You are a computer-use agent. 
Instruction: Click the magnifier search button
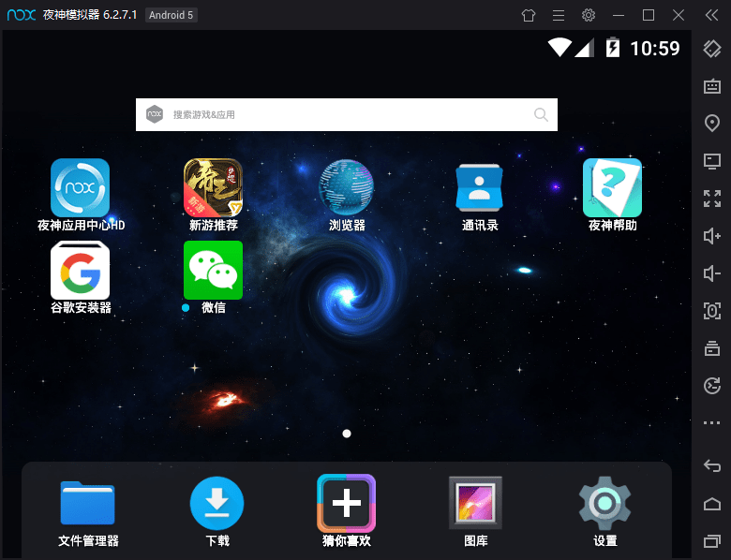point(541,114)
